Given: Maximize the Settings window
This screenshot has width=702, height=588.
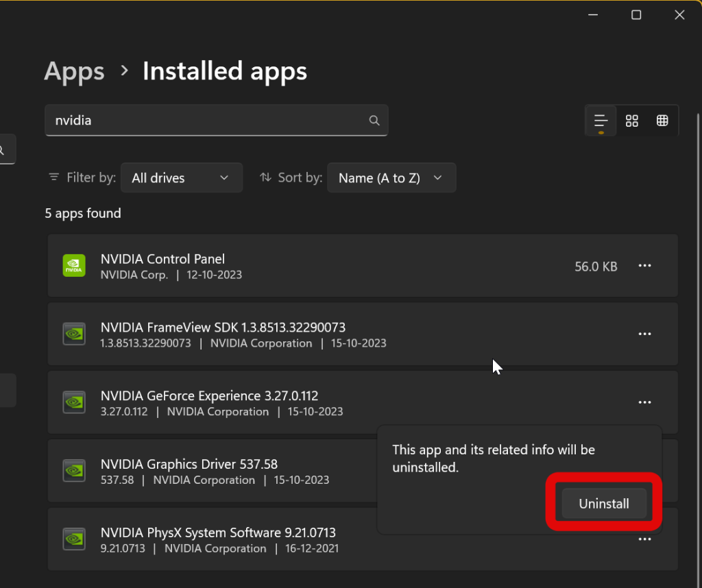Looking at the screenshot, I should tap(636, 15).
